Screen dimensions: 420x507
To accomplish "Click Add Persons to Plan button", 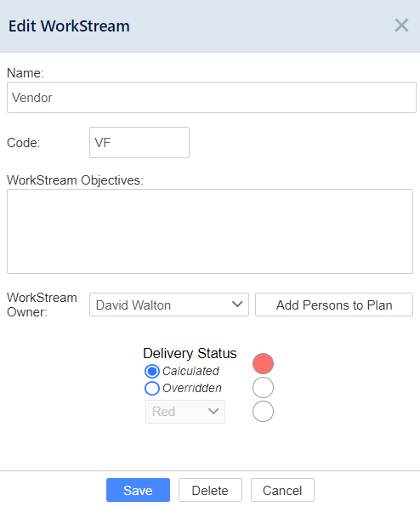I will (334, 305).
